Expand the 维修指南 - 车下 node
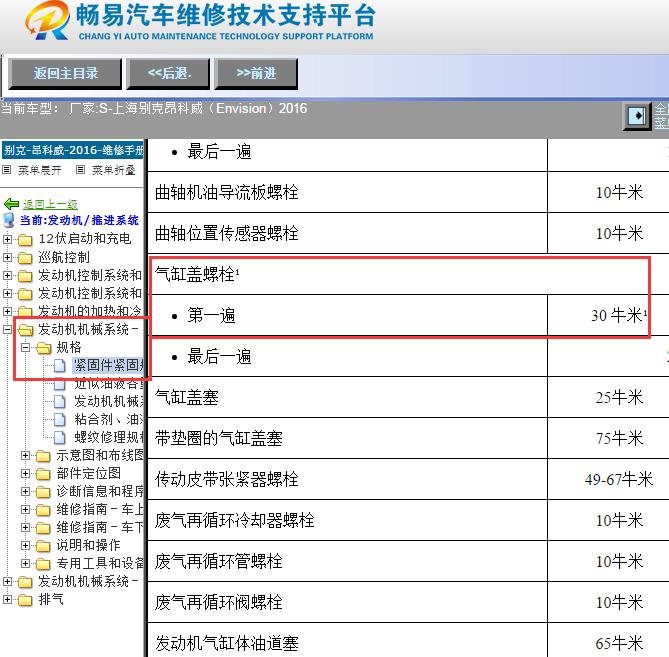The height and width of the screenshot is (657, 669). (x=26, y=528)
